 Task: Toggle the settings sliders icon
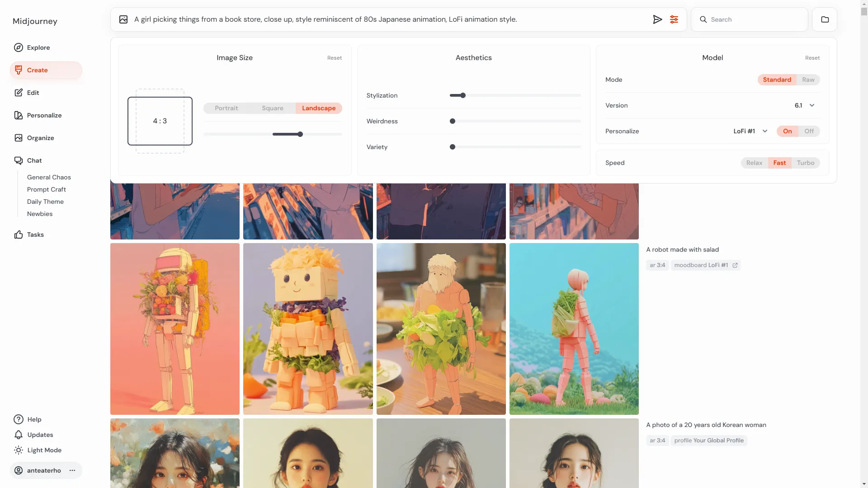674,19
